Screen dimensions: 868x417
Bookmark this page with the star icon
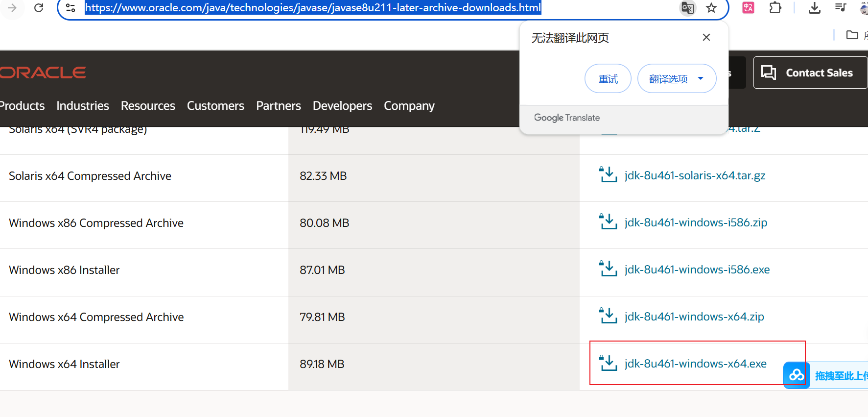[711, 8]
